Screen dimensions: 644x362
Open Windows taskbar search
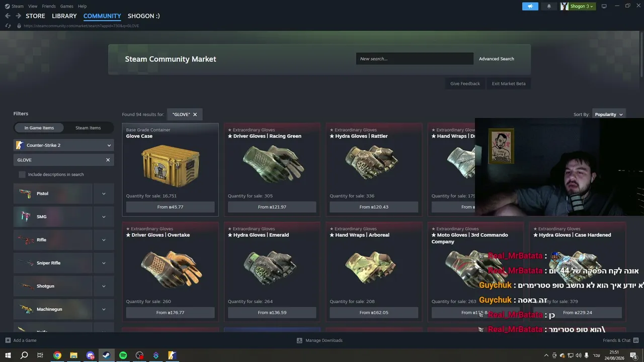(x=24, y=355)
